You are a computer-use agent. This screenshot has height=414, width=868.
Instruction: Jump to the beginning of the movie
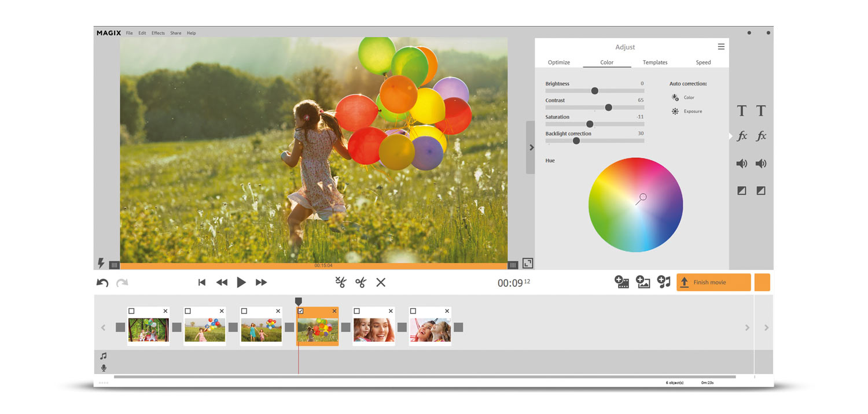pyautogui.click(x=202, y=282)
